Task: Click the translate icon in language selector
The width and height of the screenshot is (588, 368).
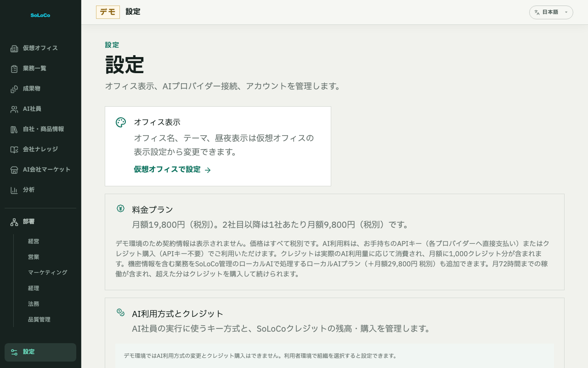Action: (x=537, y=12)
